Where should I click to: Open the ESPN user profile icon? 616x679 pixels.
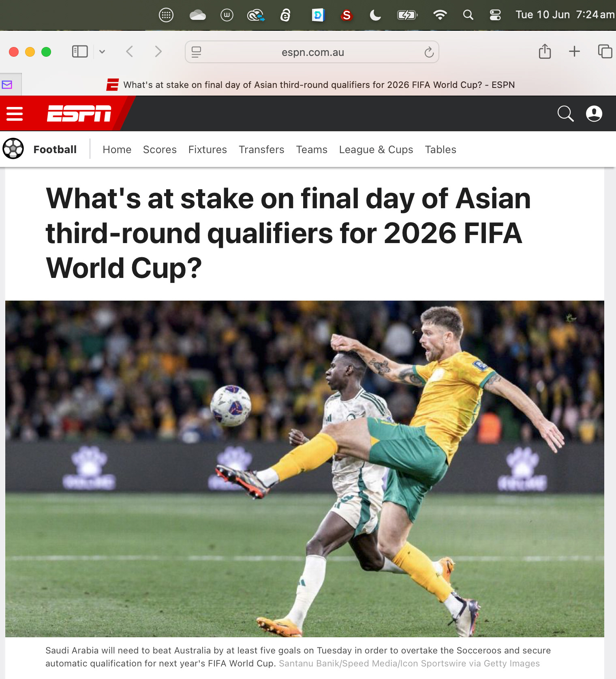tap(594, 114)
